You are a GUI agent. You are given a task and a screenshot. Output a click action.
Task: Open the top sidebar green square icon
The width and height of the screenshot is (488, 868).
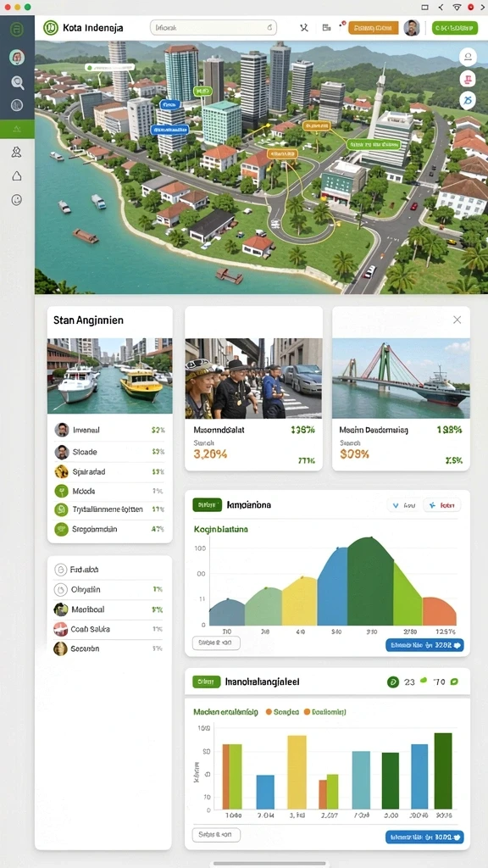pyautogui.click(x=17, y=29)
